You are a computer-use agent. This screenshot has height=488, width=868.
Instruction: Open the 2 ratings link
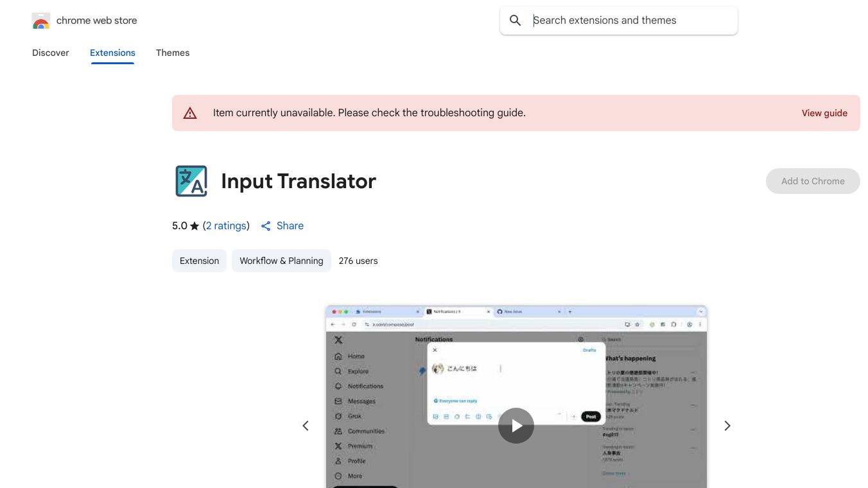226,226
